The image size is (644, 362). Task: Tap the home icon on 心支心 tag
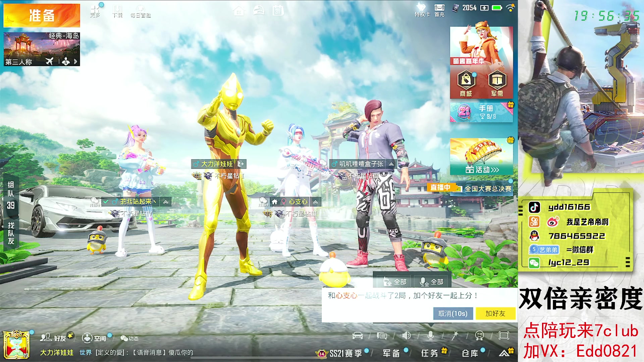(274, 201)
